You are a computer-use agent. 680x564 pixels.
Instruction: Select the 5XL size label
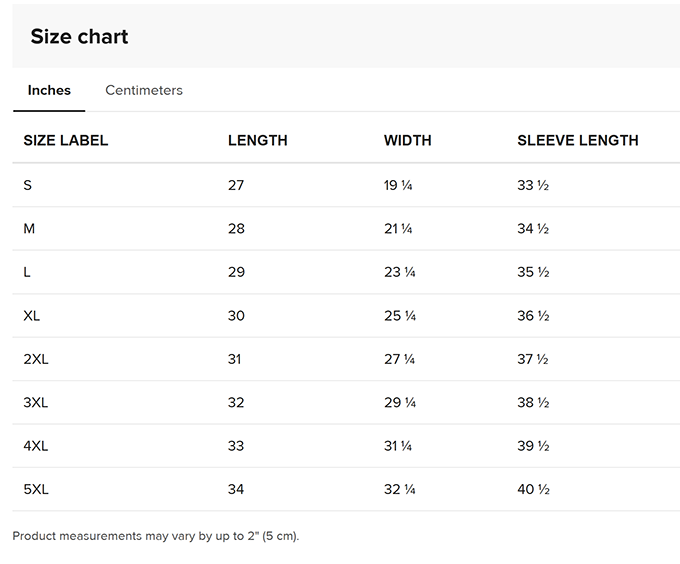point(36,490)
